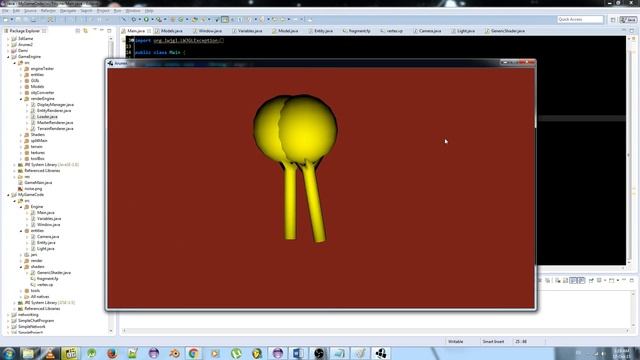Minimize the Package Explorer view
This screenshot has width=640, height=360.
[x=102, y=31]
